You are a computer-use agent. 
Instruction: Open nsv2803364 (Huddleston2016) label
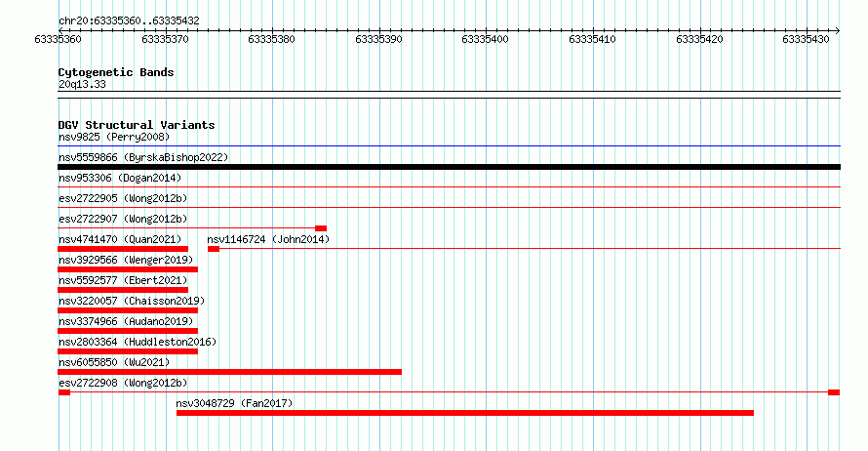click(x=138, y=342)
